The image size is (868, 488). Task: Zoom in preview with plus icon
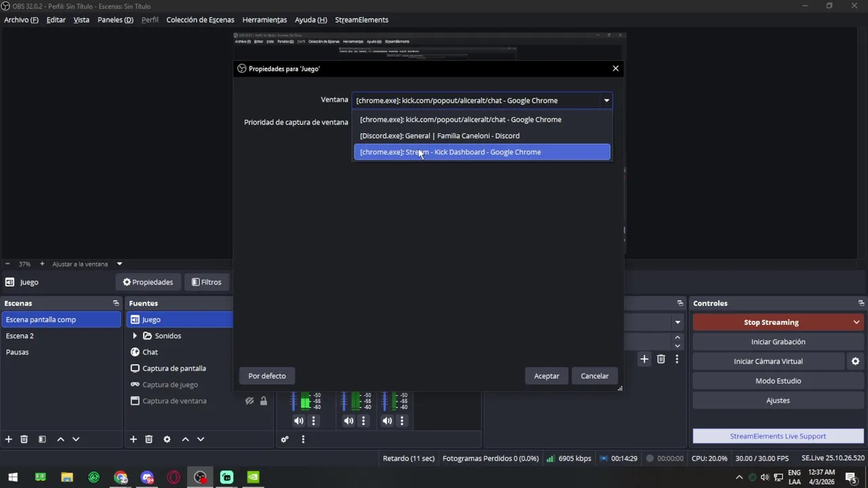42,264
